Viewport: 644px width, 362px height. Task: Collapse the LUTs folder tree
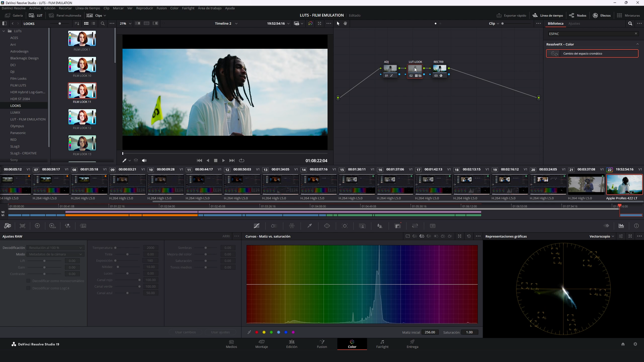[4, 31]
